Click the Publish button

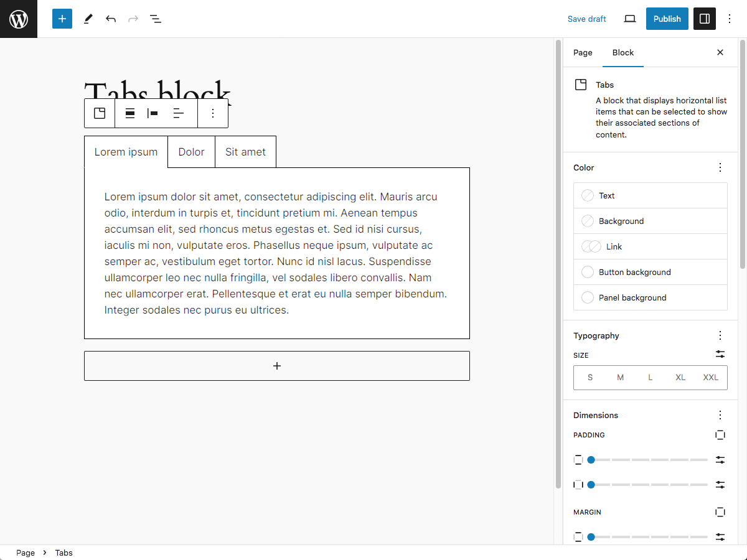coord(667,19)
